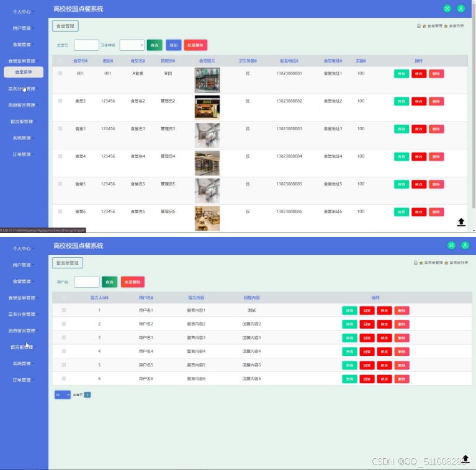Click home icon in 食堂管理 breadcrumb
Screen dimensions: 476x470
(x=419, y=26)
